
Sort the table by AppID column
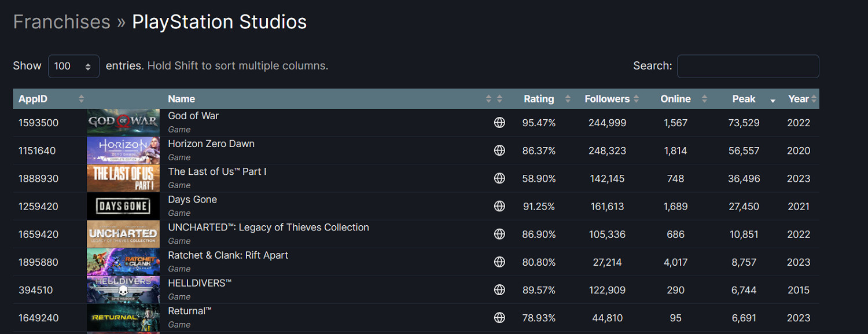33,99
